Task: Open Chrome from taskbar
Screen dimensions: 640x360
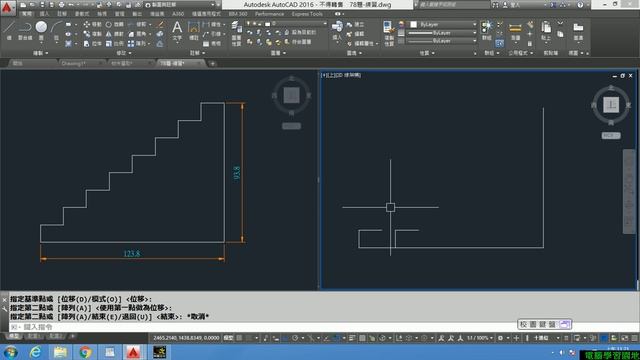Action: tap(85, 352)
